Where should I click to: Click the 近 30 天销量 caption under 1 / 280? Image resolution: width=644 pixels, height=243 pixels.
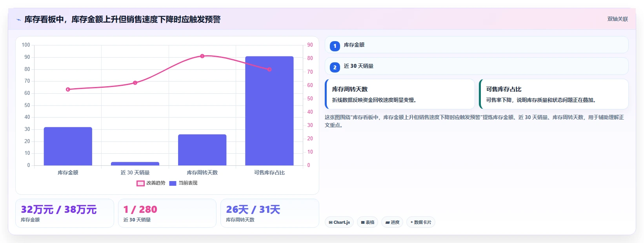click(x=137, y=220)
